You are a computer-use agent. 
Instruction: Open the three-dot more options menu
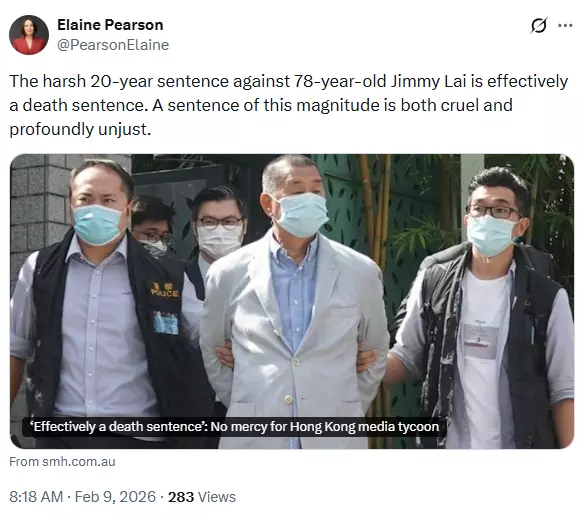[565, 26]
